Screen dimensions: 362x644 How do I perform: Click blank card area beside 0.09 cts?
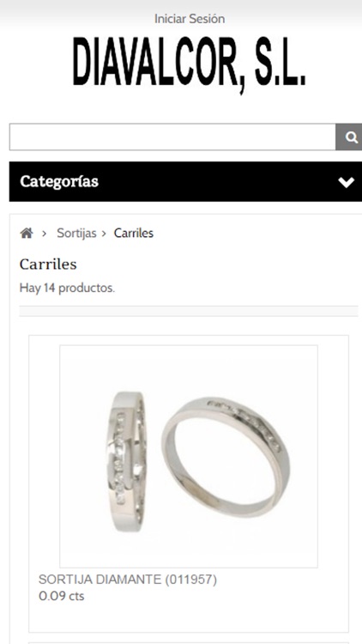pyautogui.click(x=215, y=597)
